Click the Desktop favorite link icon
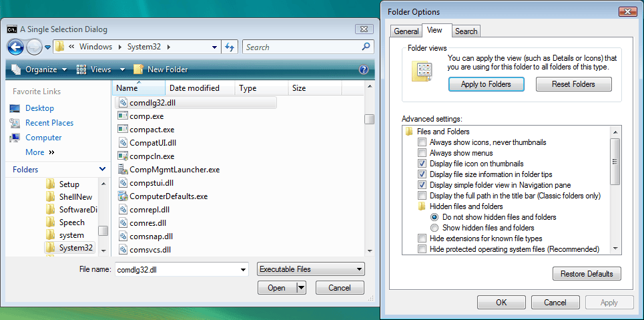644x320 pixels. [x=15, y=109]
